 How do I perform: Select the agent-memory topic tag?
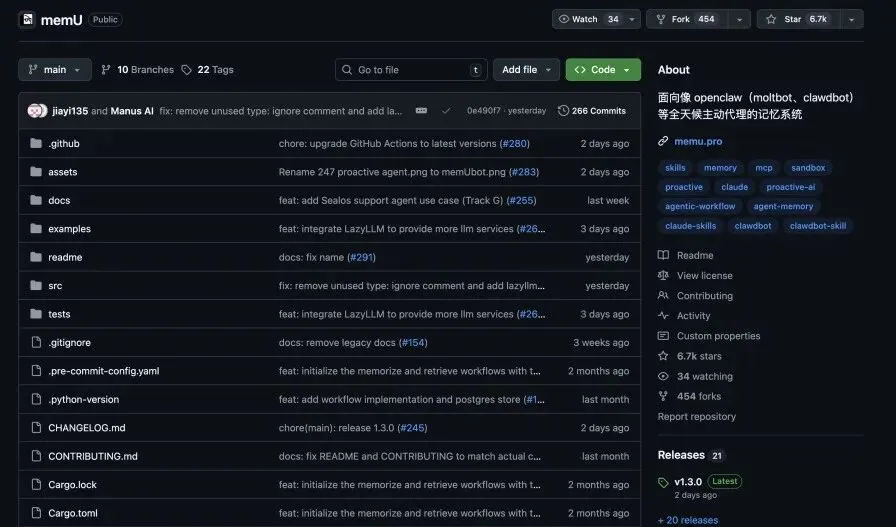783,206
